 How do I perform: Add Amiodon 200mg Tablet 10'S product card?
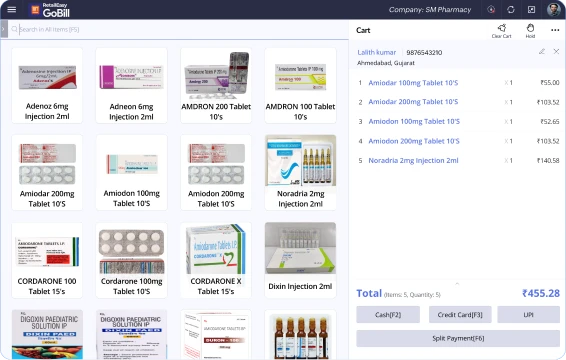point(216,173)
